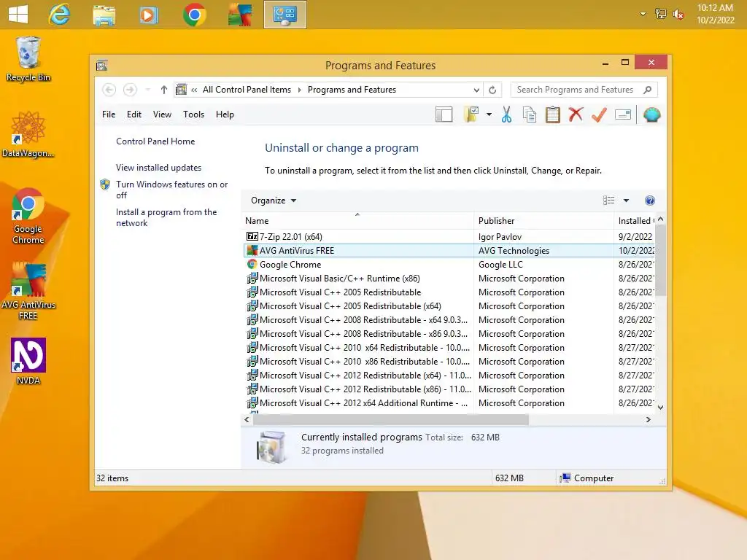Select Microsoft Visual C++ 2010 x64 Redistributable row
747x560 pixels.
click(449, 348)
